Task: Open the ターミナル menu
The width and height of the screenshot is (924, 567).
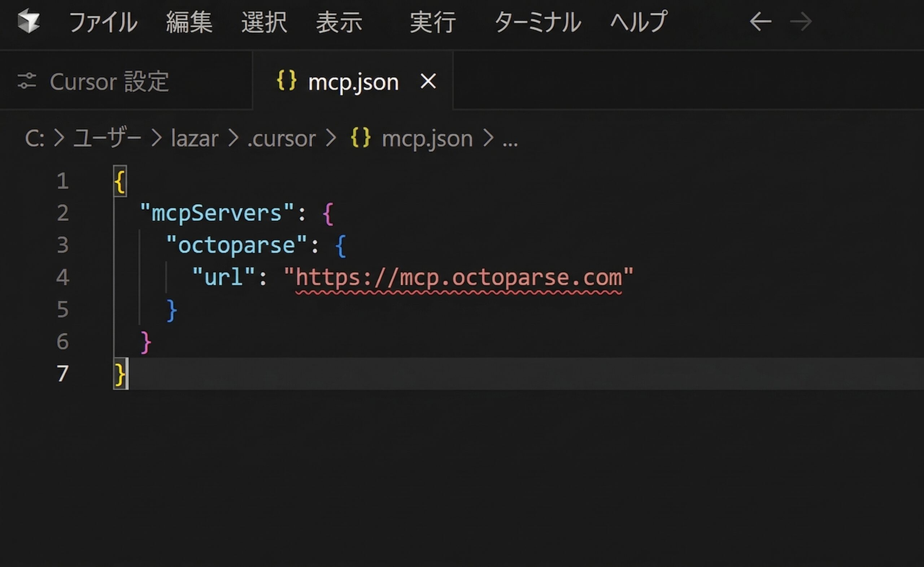Action: pos(538,22)
